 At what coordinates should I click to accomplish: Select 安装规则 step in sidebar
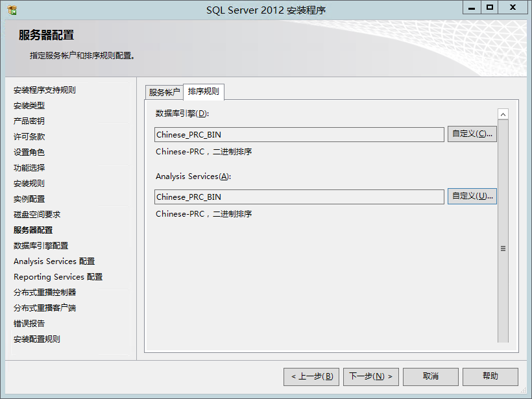(29, 184)
